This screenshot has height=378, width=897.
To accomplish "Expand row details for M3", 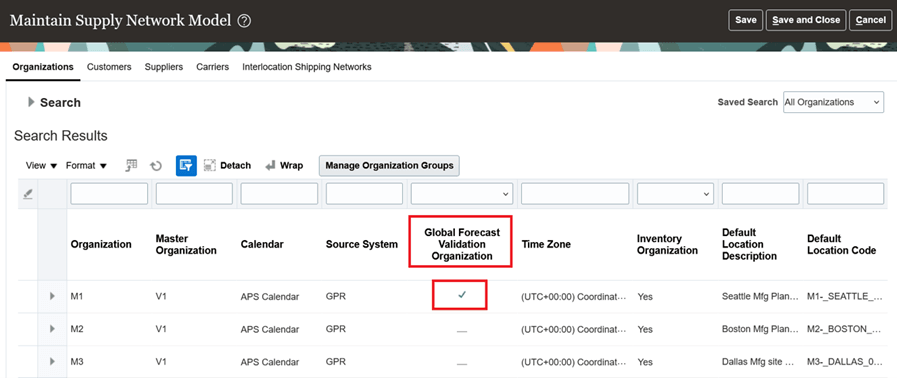I will coord(52,361).
